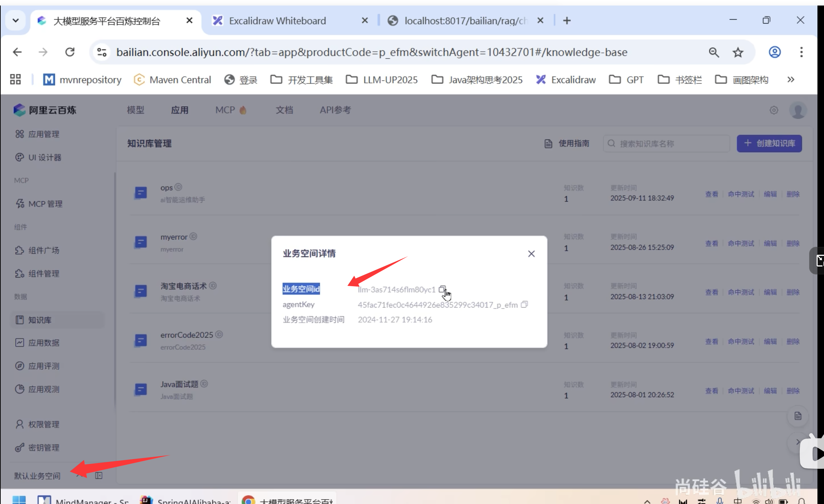Copy the agentKey value
The width and height of the screenshot is (824, 504).
[x=524, y=304]
